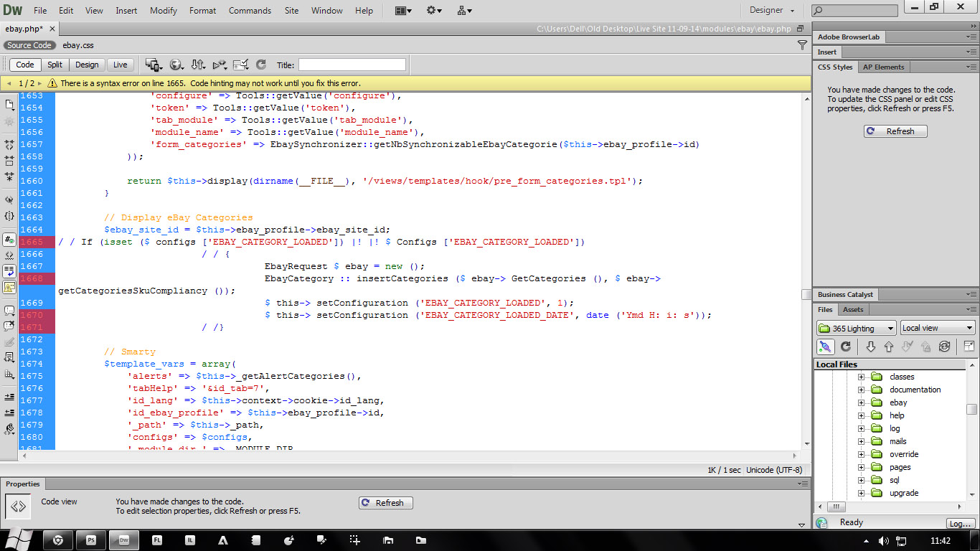The width and height of the screenshot is (980, 551).
Task: Open the Commands menu
Action: click(250, 11)
